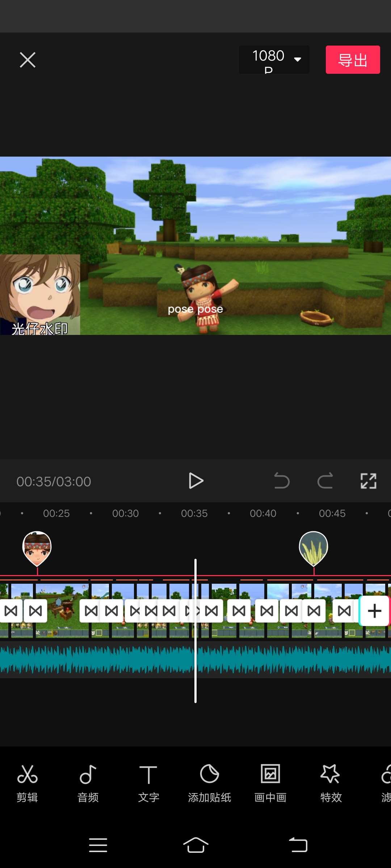
Task: Select the girl sticker marker on timeline
Action: [37, 548]
